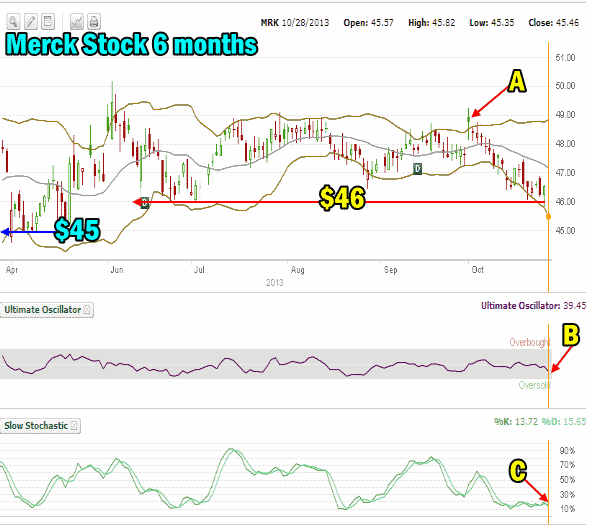Click the 10% stochastic axis label
This screenshot has height=528, width=590.
click(567, 509)
